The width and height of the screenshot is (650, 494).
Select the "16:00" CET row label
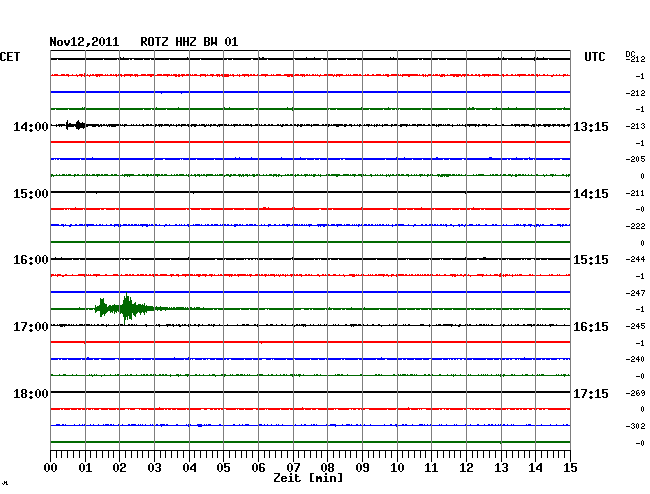coord(31,260)
